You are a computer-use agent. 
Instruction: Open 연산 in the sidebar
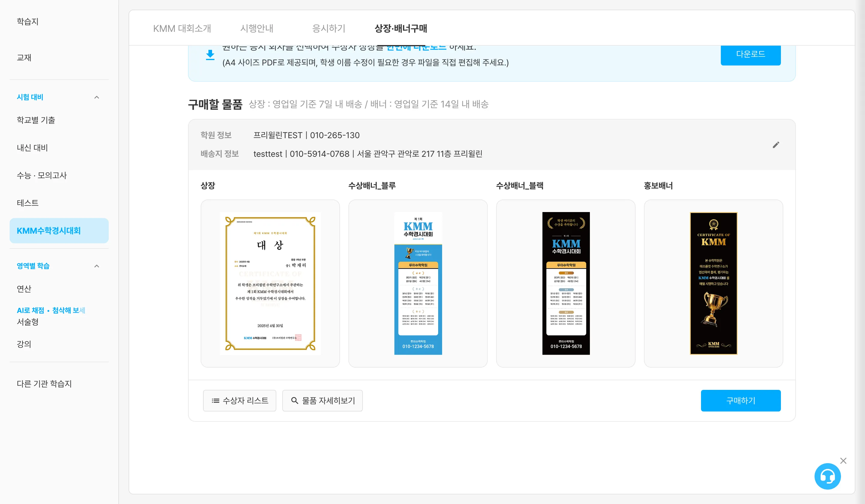tap(24, 289)
